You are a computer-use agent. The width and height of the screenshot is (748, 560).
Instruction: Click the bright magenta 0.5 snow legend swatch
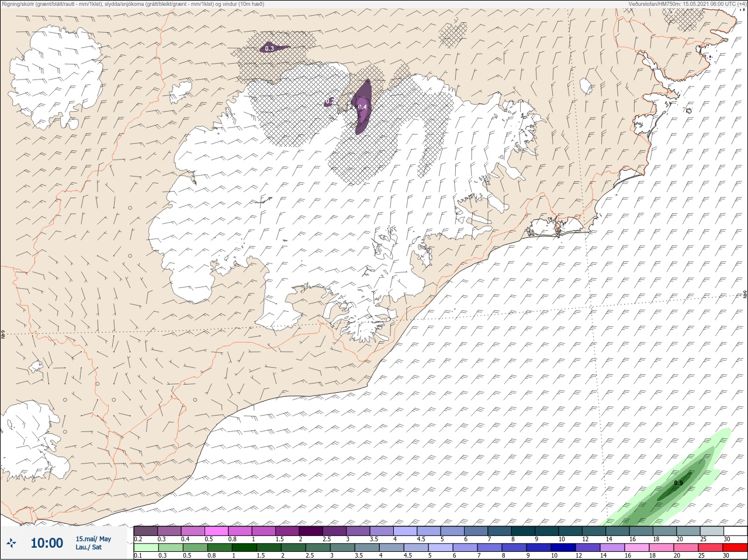click(x=216, y=531)
